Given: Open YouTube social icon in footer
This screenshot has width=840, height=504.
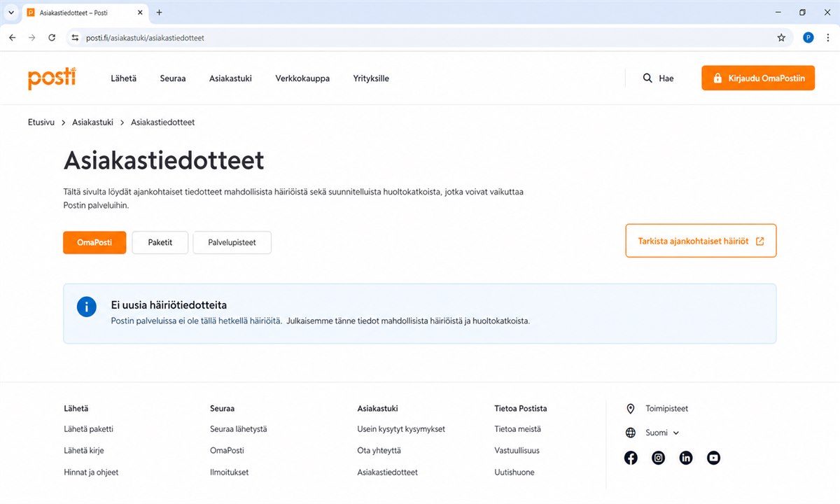Looking at the screenshot, I should click(x=713, y=458).
